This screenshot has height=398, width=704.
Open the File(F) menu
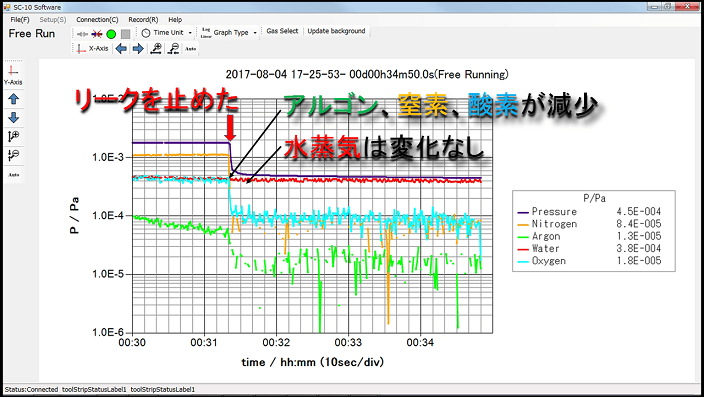(20, 20)
